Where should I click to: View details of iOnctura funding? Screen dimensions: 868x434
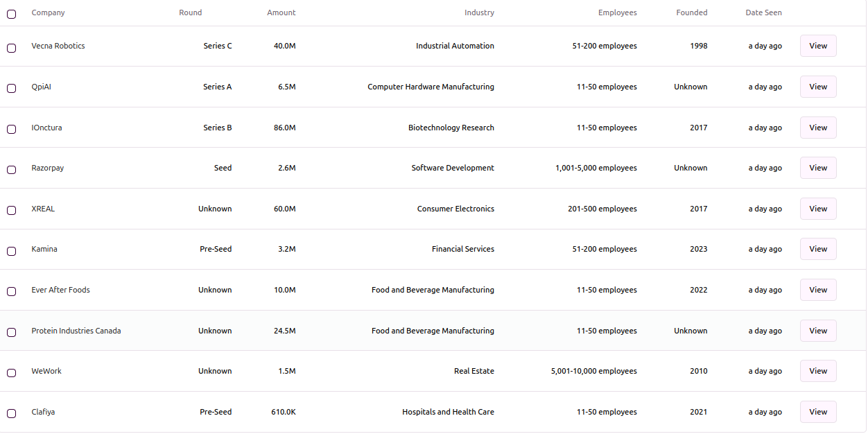point(818,128)
